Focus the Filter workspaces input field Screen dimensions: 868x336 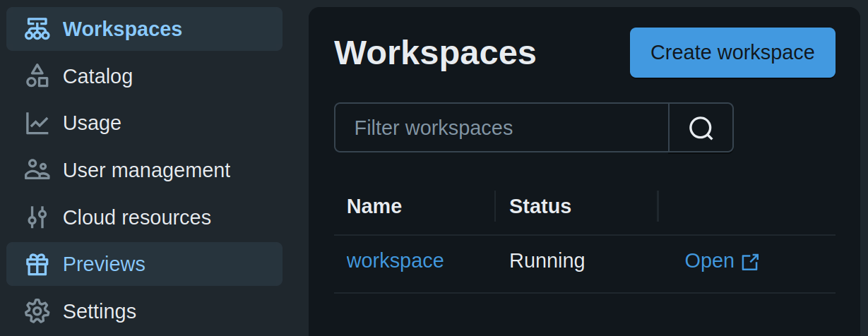tap(501, 128)
